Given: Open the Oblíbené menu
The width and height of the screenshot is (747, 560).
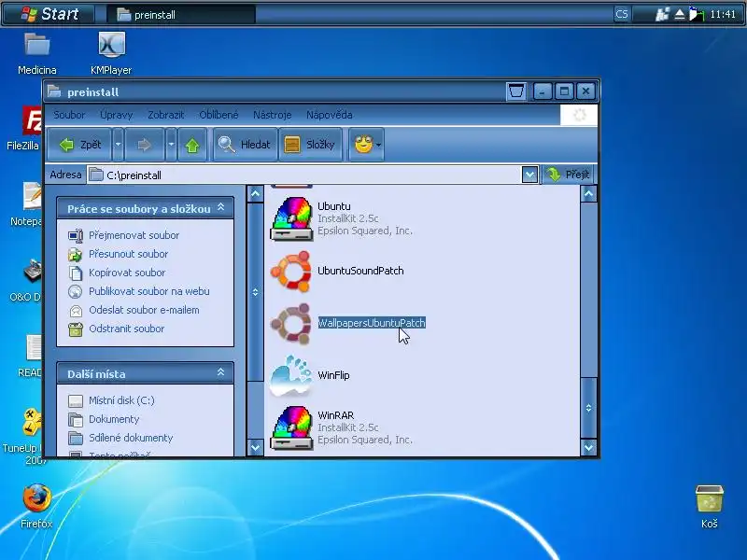Looking at the screenshot, I should coord(218,115).
